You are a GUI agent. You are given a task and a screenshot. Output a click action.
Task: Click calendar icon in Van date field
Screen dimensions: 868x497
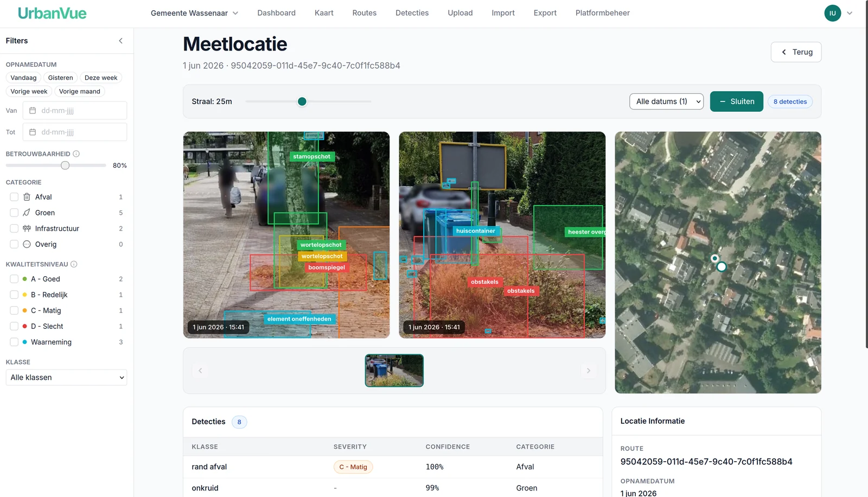33,111
